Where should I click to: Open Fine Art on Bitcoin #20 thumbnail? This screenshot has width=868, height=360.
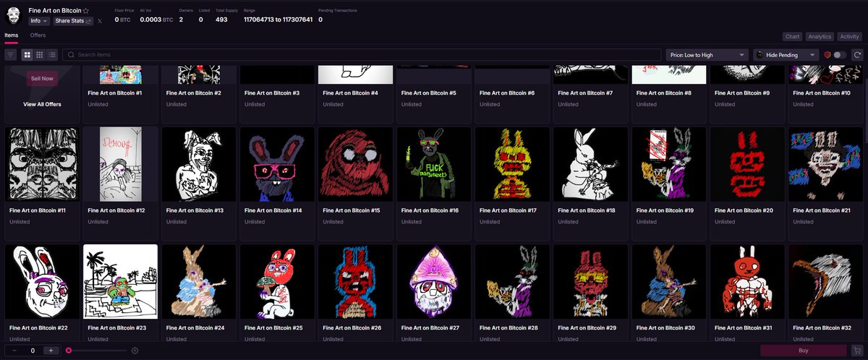coord(748,165)
